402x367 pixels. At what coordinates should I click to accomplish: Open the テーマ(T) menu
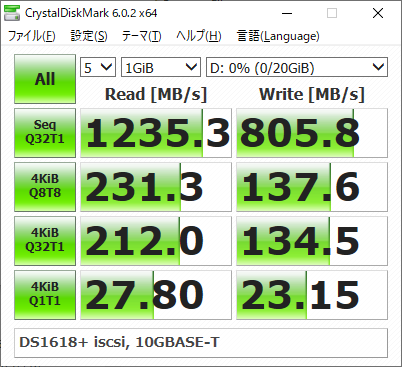(x=141, y=36)
